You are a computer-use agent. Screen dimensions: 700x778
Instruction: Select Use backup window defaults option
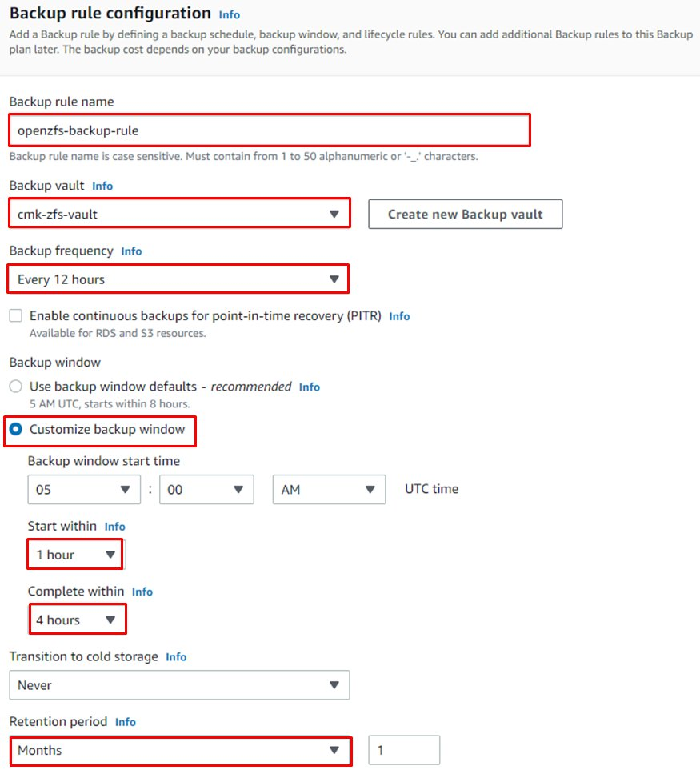pyautogui.click(x=15, y=387)
